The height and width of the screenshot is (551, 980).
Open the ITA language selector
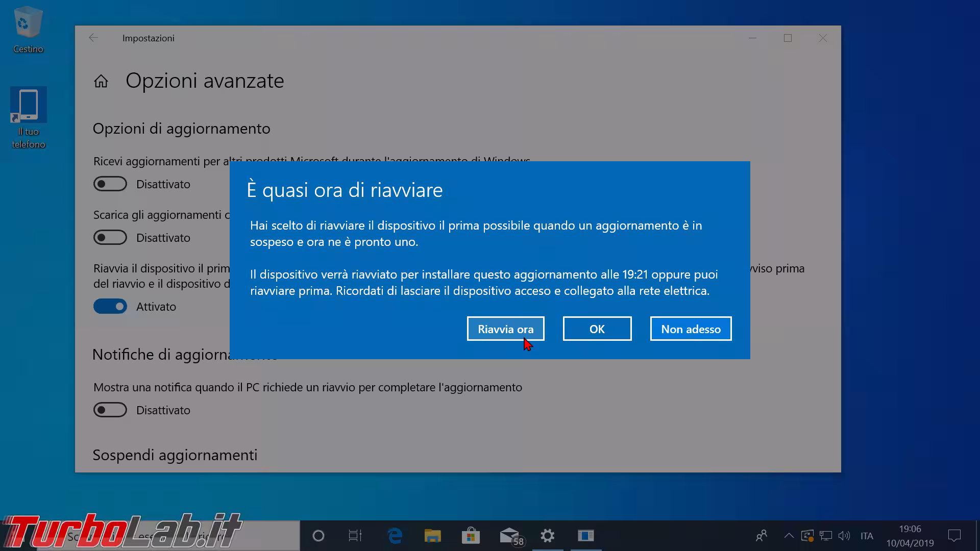[x=866, y=536]
